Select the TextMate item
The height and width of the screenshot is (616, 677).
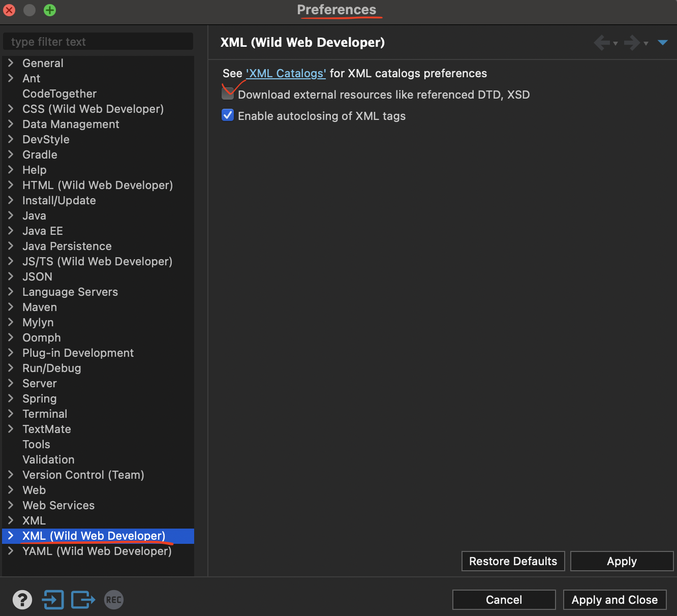tap(47, 429)
